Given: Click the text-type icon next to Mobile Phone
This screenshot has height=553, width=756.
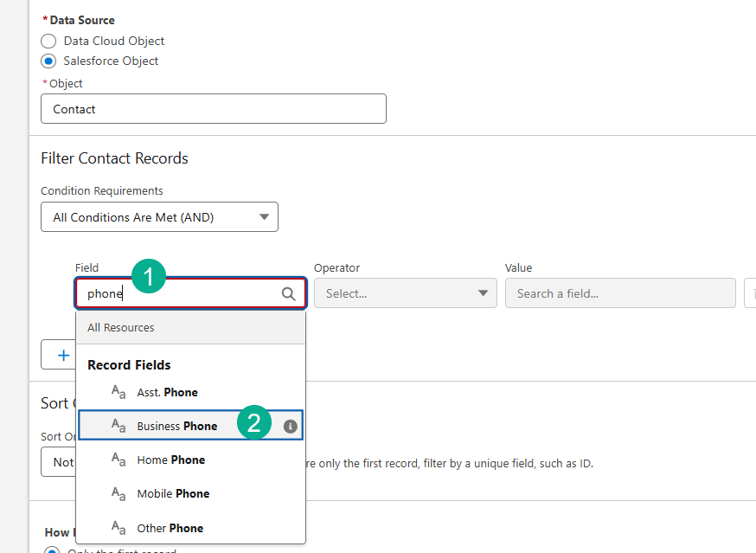Looking at the screenshot, I should click(x=119, y=493).
